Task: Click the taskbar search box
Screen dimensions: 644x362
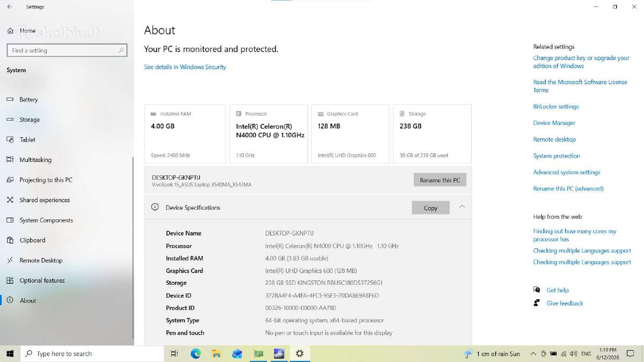Action: click(x=92, y=353)
